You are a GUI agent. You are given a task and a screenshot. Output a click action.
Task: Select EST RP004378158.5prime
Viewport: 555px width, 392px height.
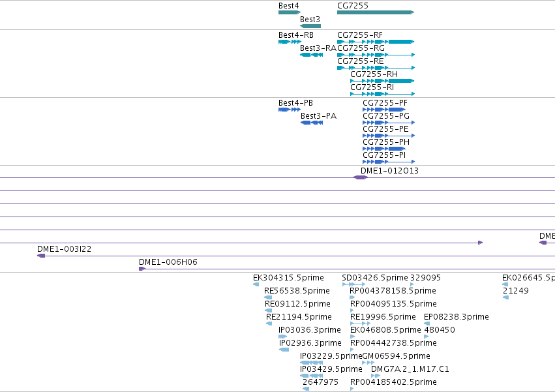click(x=352, y=297)
